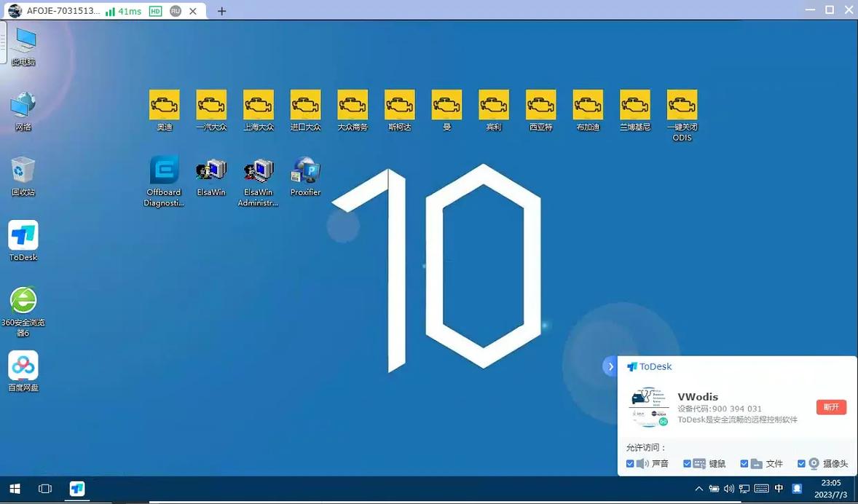Screen dimensions: 858x504
Task: Select the Proxifier desktop icon
Action: click(305, 176)
